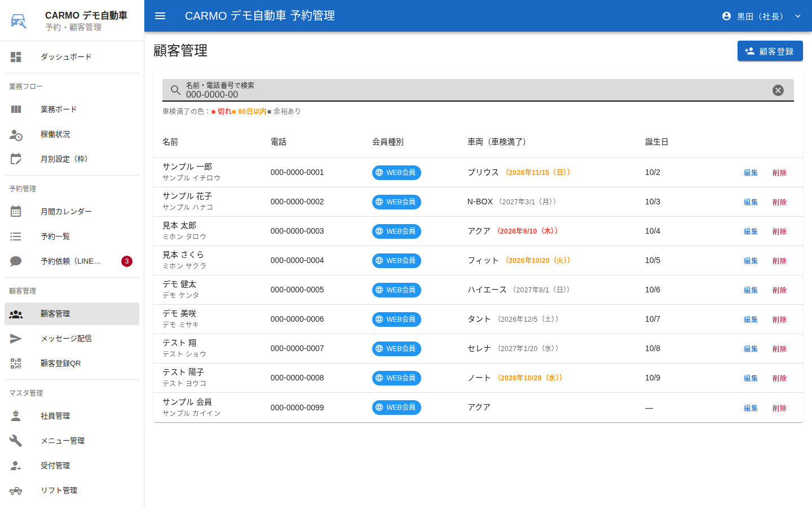Image resolution: width=812 pixels, height=508 pixels.
Task: Click the 顧客登録 button
Action: 770,51
